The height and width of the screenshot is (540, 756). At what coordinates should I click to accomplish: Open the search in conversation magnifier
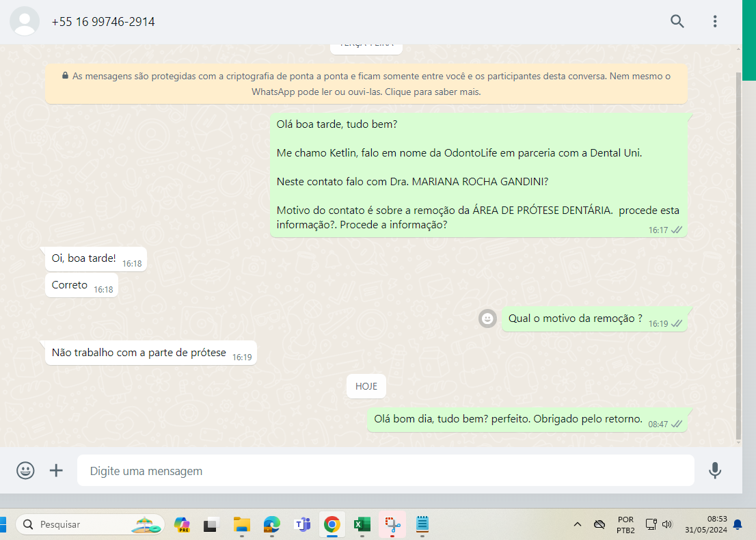pyautogui.click(x=677, y=21)
